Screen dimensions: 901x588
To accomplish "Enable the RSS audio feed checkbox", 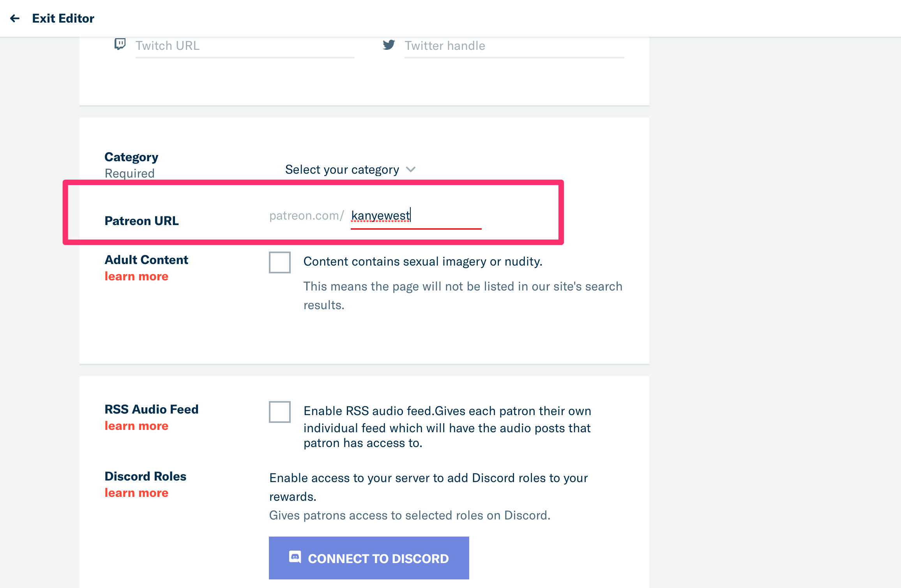I will [280, 412].
